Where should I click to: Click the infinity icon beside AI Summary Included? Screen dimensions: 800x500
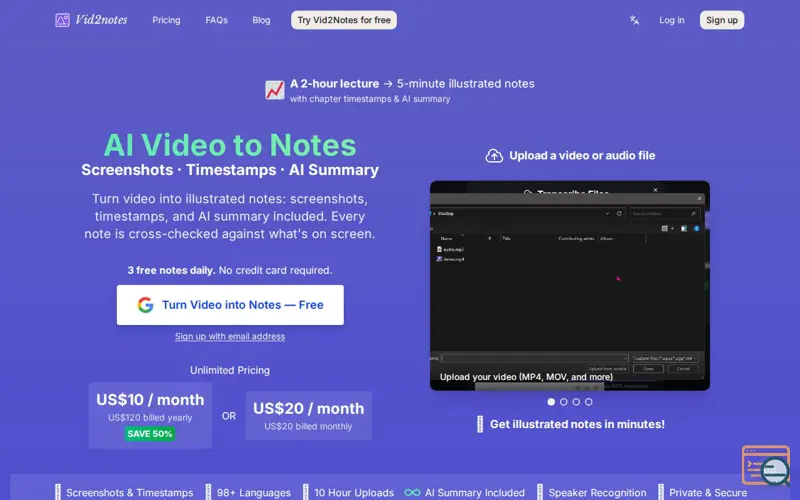coord(412,492)
